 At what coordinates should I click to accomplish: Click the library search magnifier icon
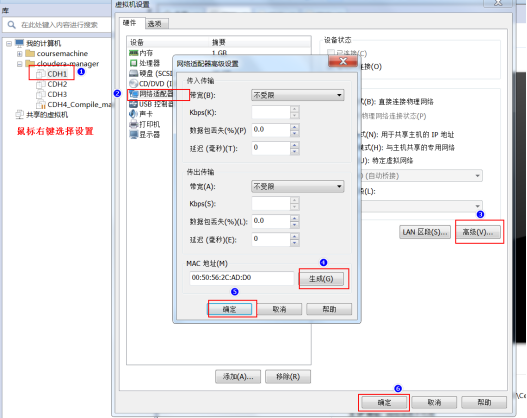[11, 25]
